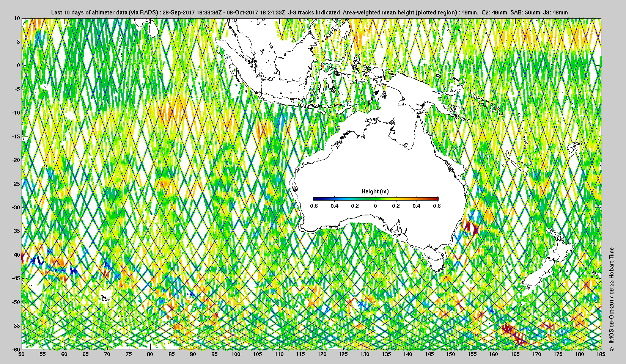Image resolution: width=626 pixels, height=364 pixels.
Task: Click longitude axis label '100'
Action: [x=236, y=354]
